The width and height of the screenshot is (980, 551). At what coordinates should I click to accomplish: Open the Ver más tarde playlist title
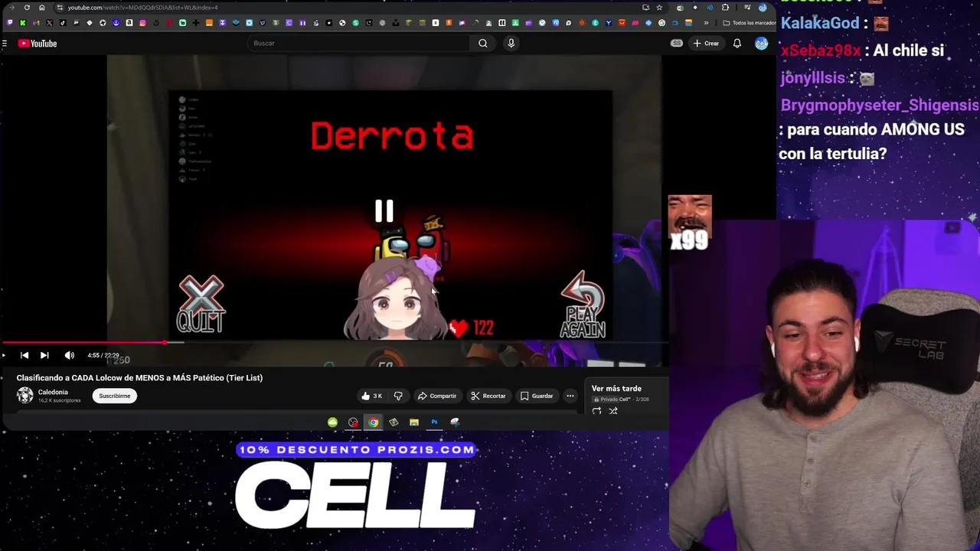click(x=616, y=389)
